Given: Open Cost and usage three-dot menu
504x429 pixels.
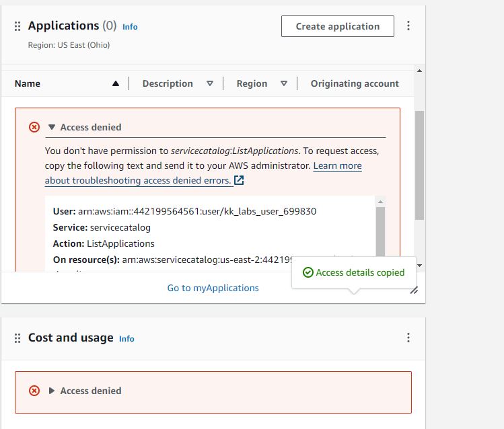Looking at the screenshot, I should coord(408,338).
